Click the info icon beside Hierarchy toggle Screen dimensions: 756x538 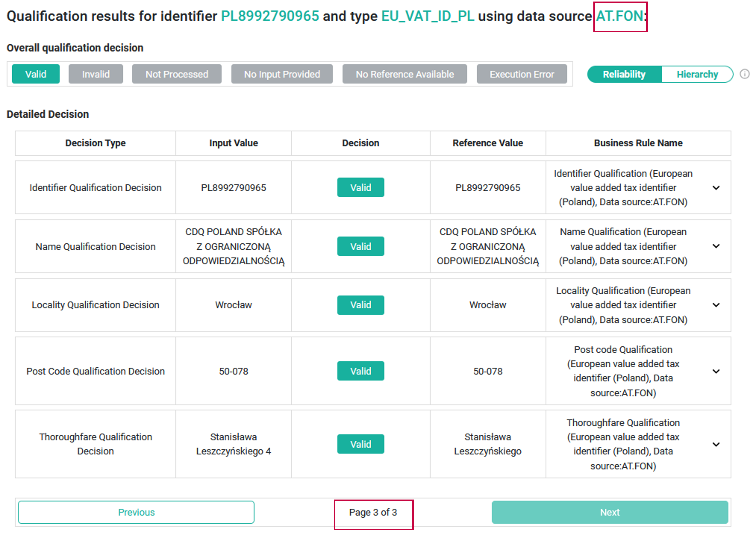(x=744, y=74)
